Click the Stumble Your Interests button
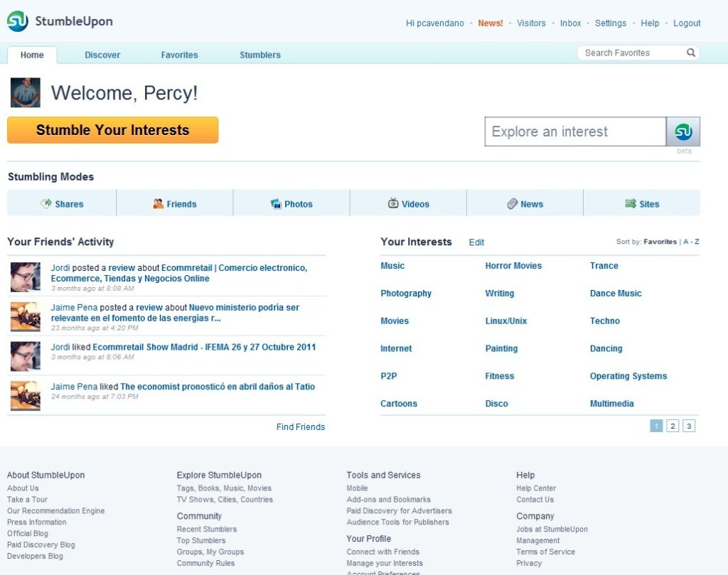 (113, 130)
